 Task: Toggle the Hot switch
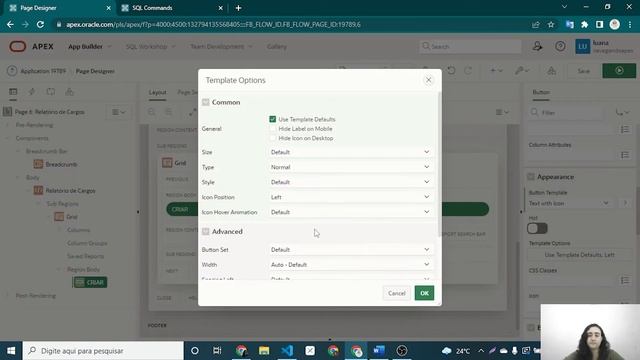coord(537,229)
